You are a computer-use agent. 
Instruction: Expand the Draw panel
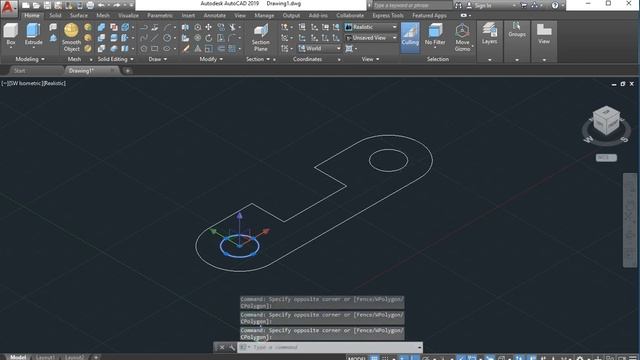pyautogui.click(x=158, y=59)
